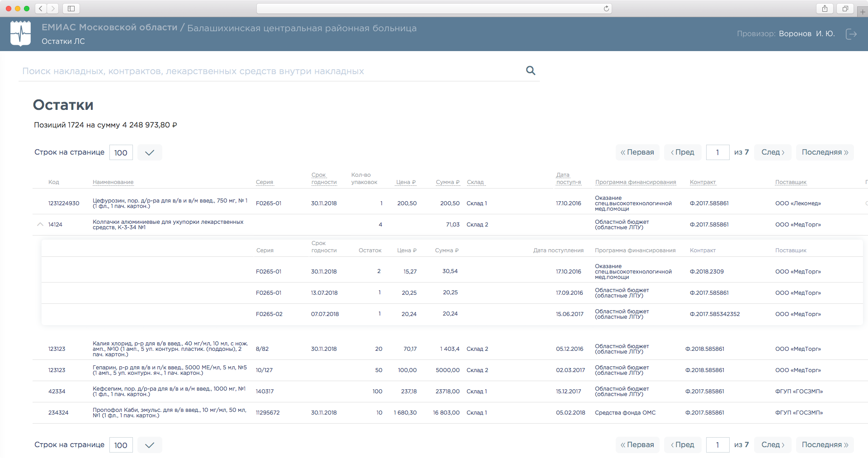The width and height of the screenshot is (868, 458).
Task: Open the browser tabs overview icon
Action: tap(844, 9)
